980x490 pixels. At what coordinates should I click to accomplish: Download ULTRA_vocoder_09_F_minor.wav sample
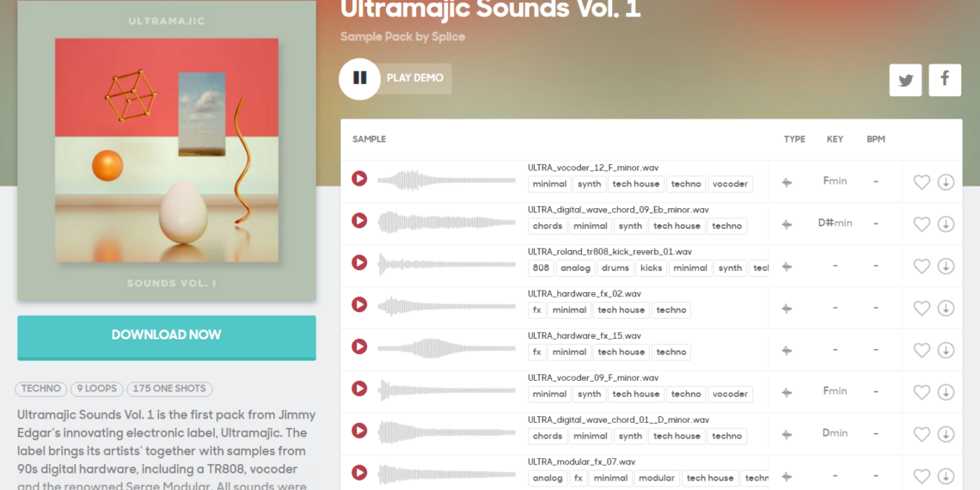pyautogui.click(x=946, y=392)
